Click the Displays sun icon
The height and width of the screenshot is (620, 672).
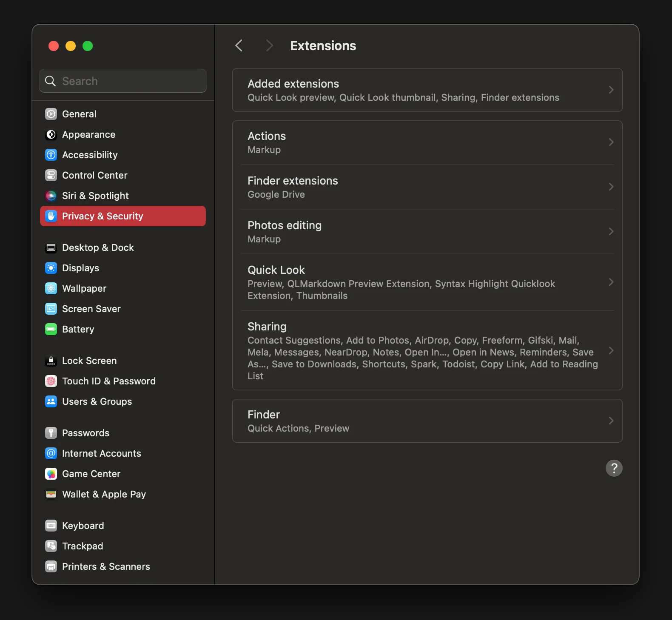[x=51, y=268]
